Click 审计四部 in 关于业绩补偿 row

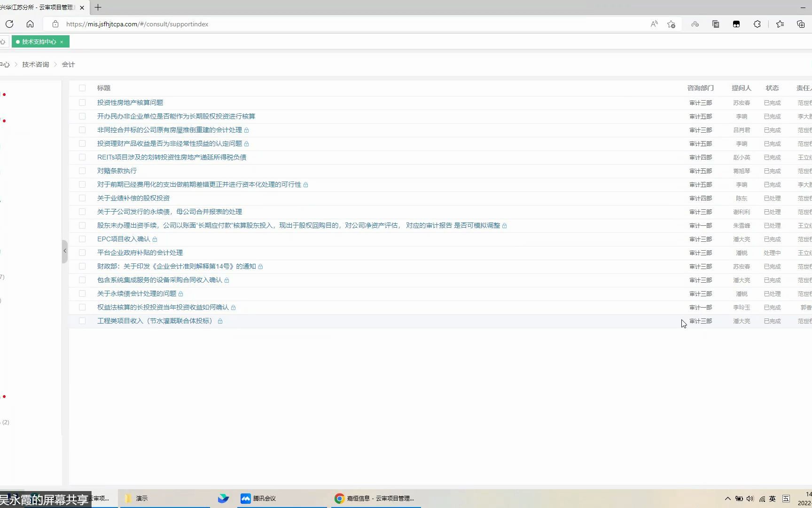click(701, 198)
